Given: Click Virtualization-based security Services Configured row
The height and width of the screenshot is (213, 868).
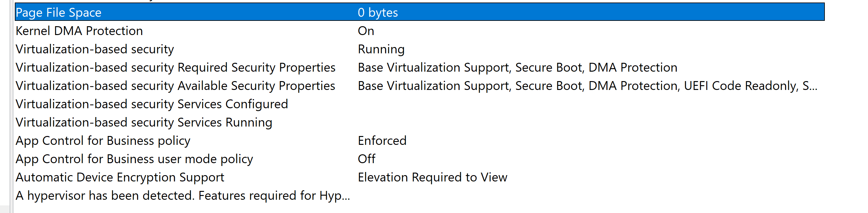Looking at the screenshot, I should [x=420, y=104].
